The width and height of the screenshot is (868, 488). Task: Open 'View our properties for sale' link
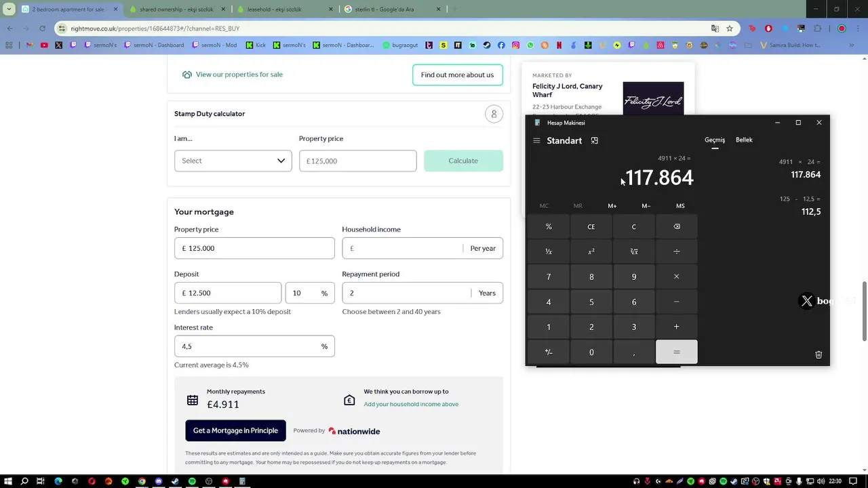(239, 75)
